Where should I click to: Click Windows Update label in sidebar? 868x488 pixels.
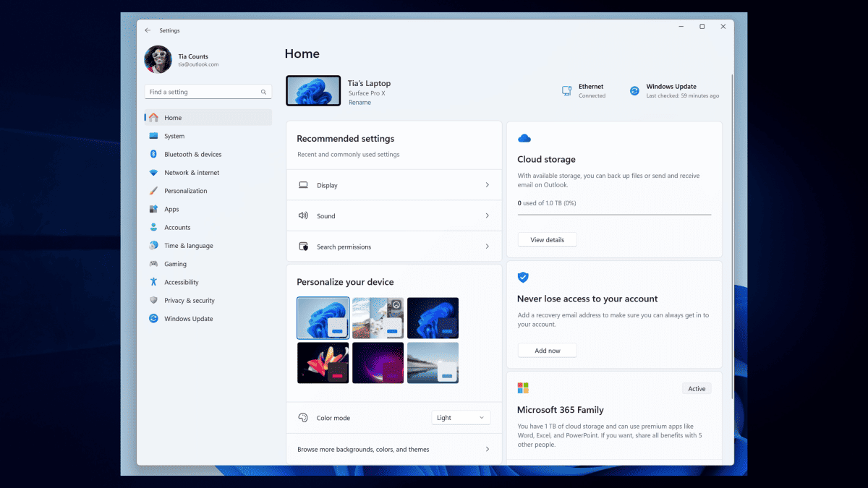[x=189, y=319]
